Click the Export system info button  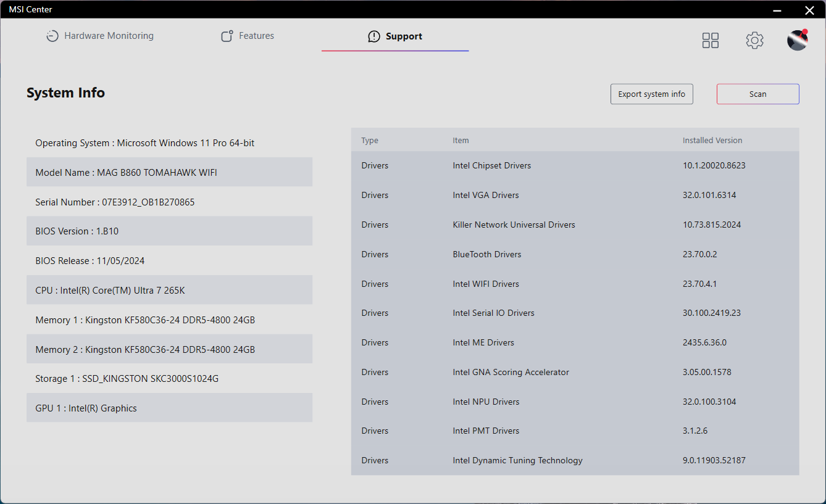point(652,94)
